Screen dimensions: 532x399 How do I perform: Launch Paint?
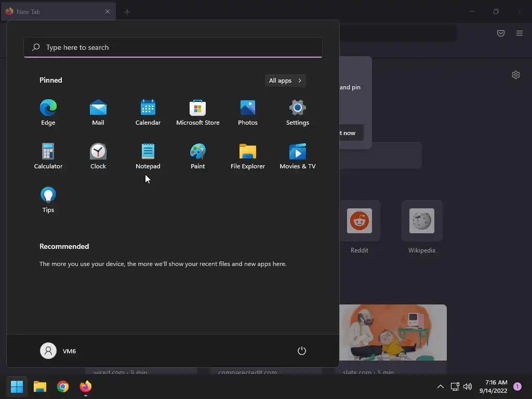click(x=198, y=156)
